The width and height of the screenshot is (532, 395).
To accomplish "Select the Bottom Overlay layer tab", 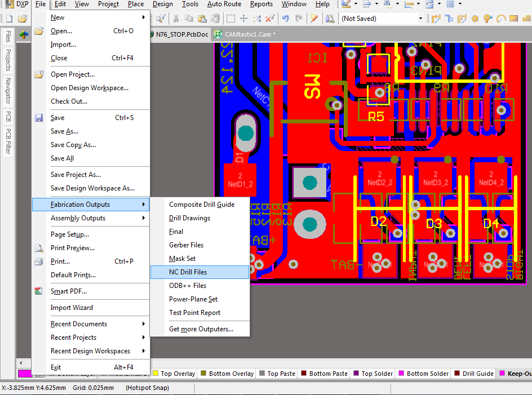I will 227,374.
